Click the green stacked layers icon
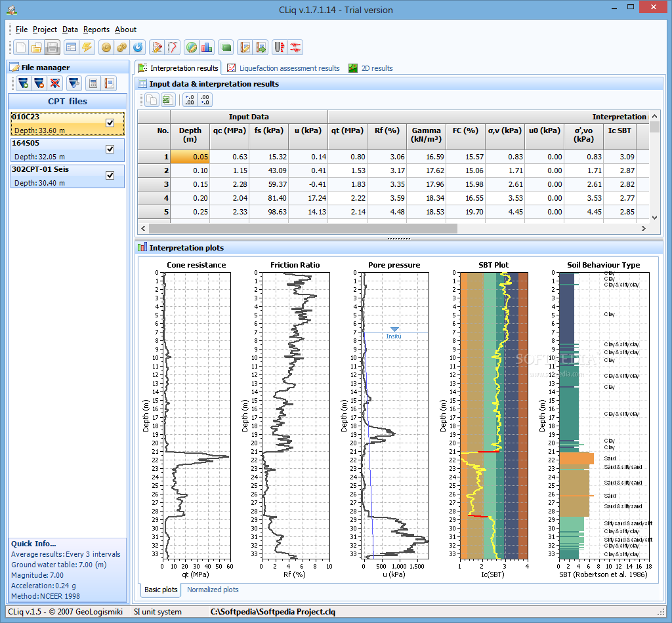The width and height of the screenshot is (672, 623). coord(226,47)
